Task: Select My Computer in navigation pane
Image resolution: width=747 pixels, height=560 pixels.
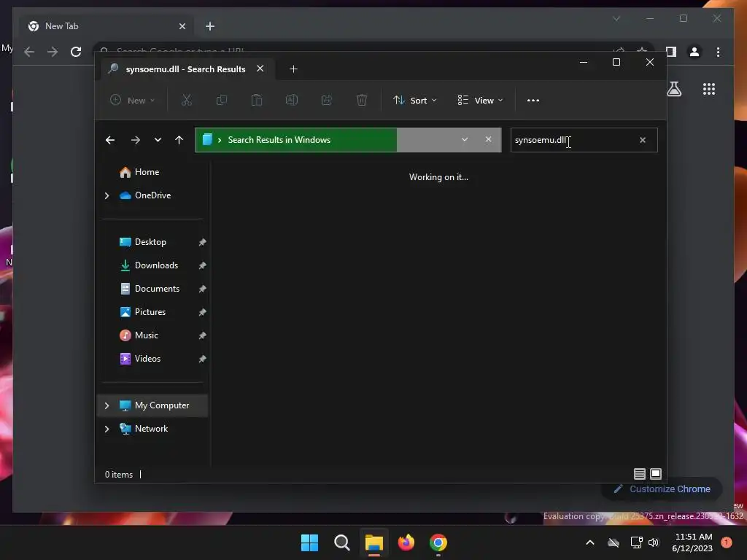Action: (152, 405)
